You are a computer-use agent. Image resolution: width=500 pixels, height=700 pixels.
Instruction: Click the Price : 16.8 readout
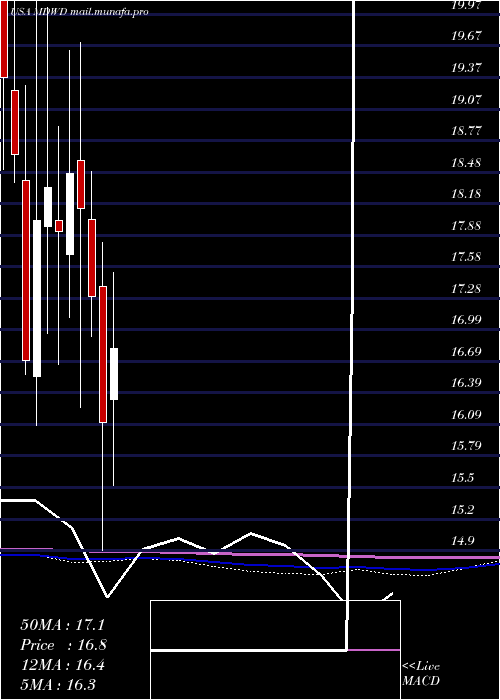[63, 645]
